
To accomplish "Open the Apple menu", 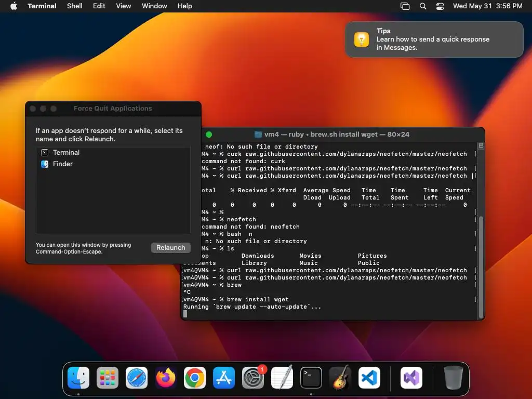I will click(14, 6).
